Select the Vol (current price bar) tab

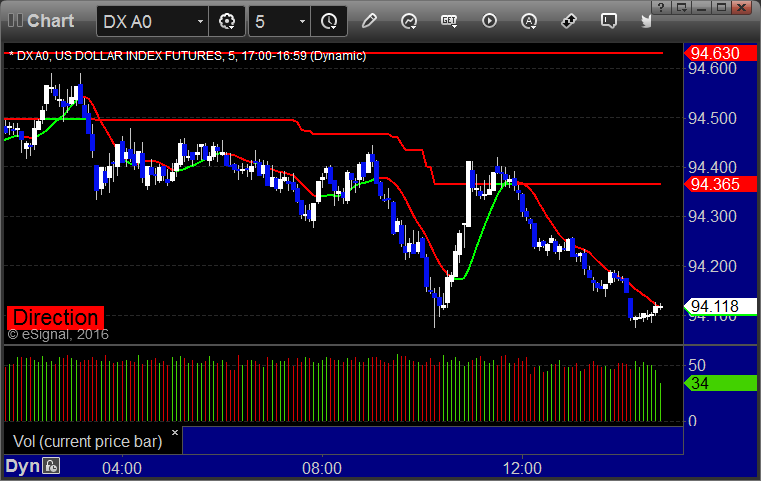point(87,441)
